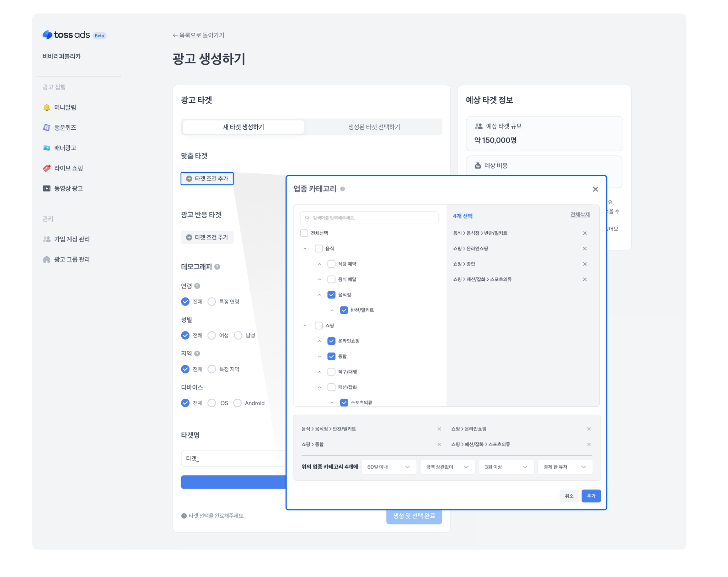Click the 배너광고 banner icon
Viewport: 728px width, 577px height.
tap(47, 148)
